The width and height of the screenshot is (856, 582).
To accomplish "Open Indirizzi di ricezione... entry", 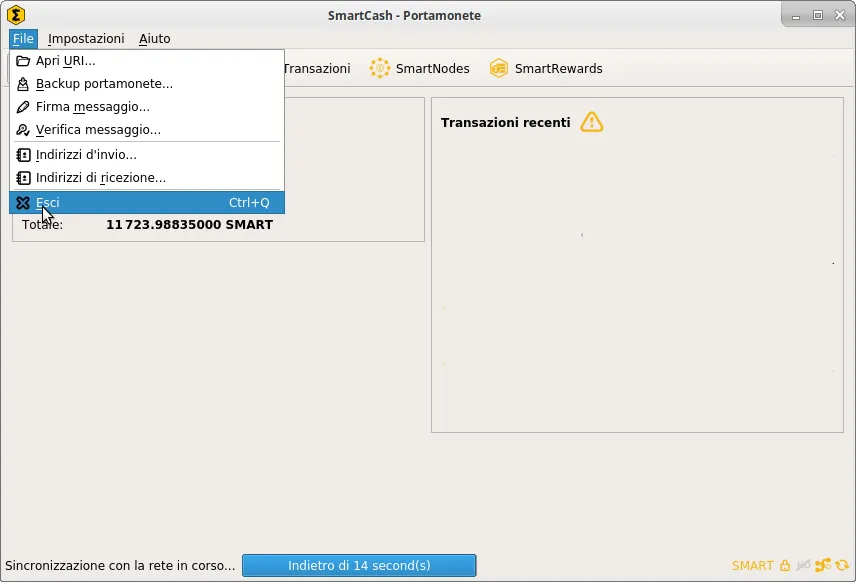I will [x=147, y=178].
